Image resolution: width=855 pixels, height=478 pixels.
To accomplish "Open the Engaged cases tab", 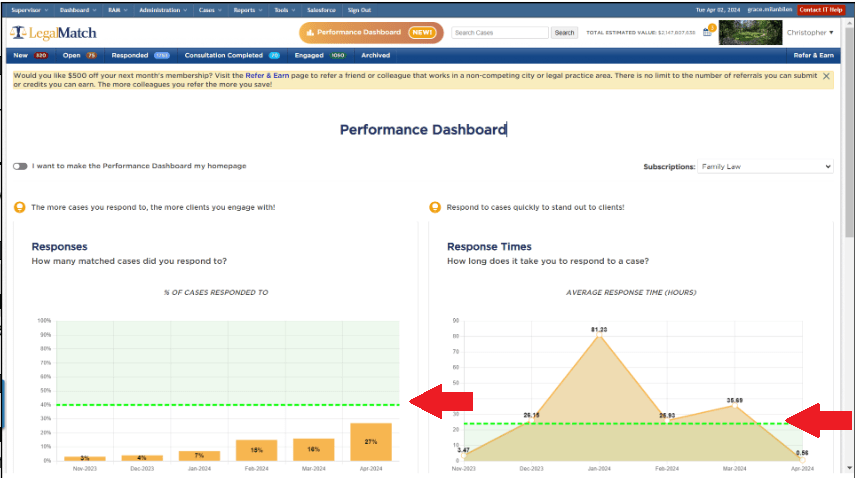I will tap(320, 56).
